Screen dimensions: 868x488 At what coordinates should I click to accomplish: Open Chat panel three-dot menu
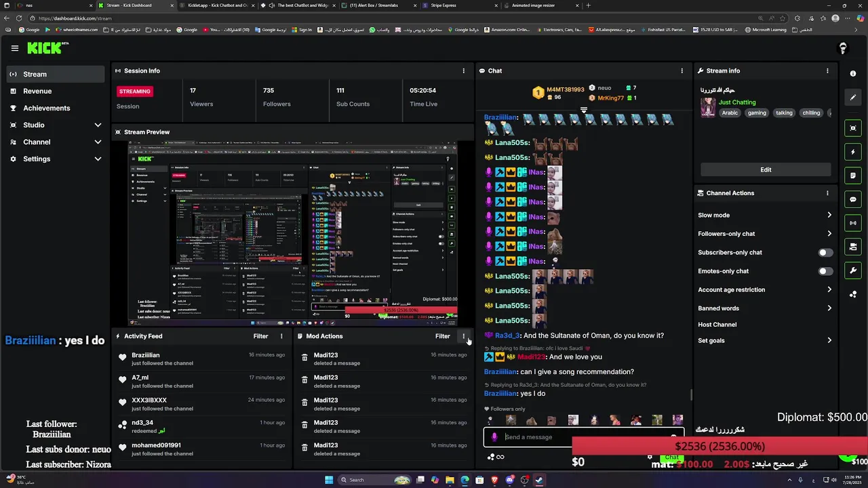(x=682, y=70)
